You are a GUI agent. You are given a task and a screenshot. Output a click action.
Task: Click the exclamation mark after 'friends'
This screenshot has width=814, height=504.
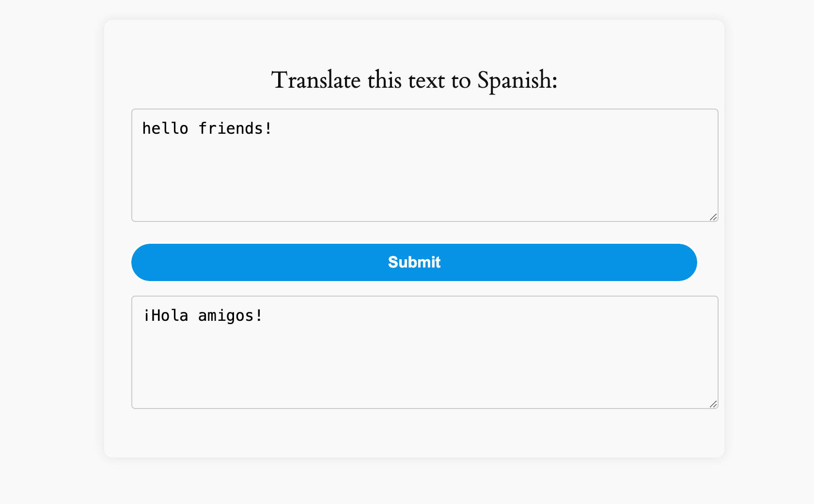click(x=268, y=128)
